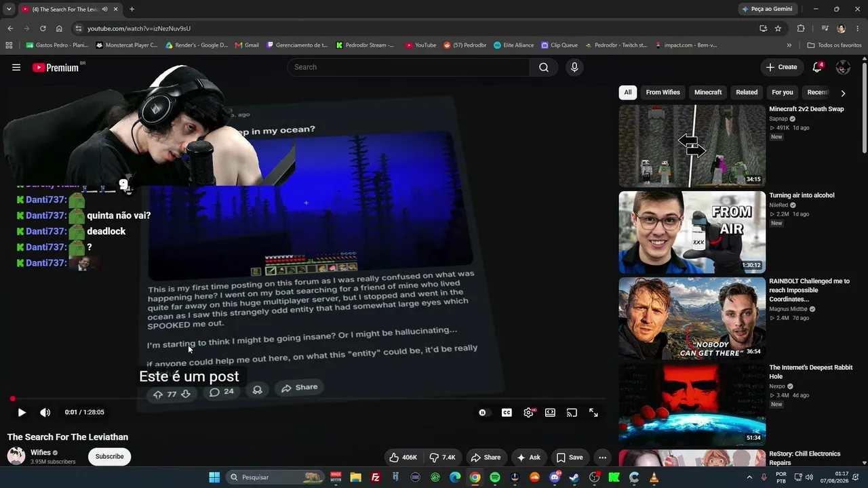Select the Related filter chip
This screenshot has width=868, height=488.
coord(747,92)
